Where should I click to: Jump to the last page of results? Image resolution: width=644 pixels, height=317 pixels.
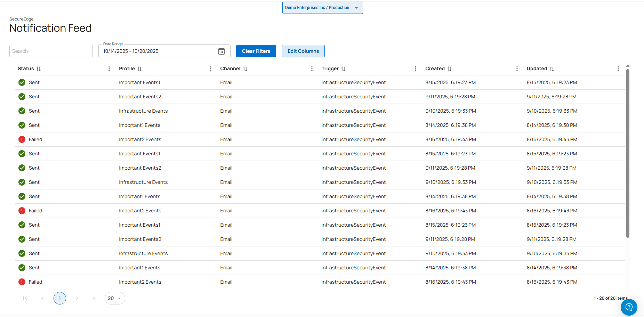click(x=95, y=298)
